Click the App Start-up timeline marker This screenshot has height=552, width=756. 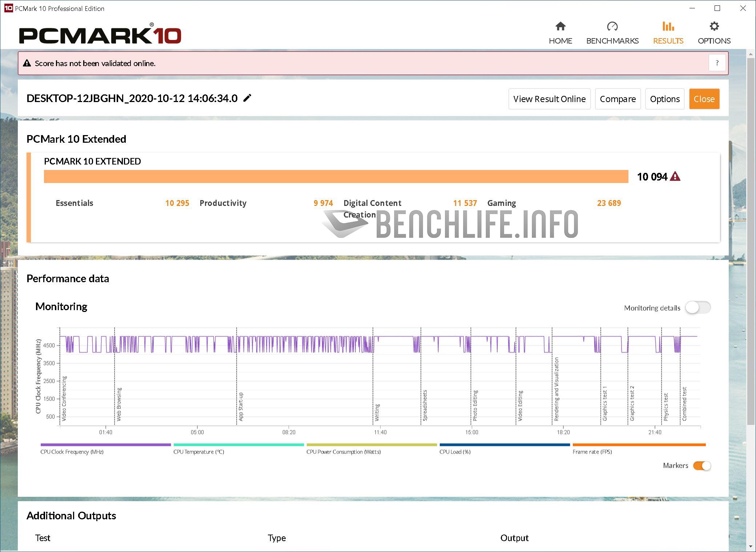pyautogui.click(x=240, y=407)
